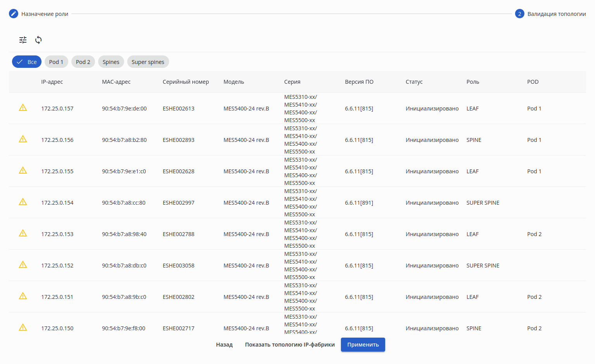595x364 pixels.
Task: Click the warning icon for 172.25.0.152
Action: pyautogui.click(x=23, y=265)
